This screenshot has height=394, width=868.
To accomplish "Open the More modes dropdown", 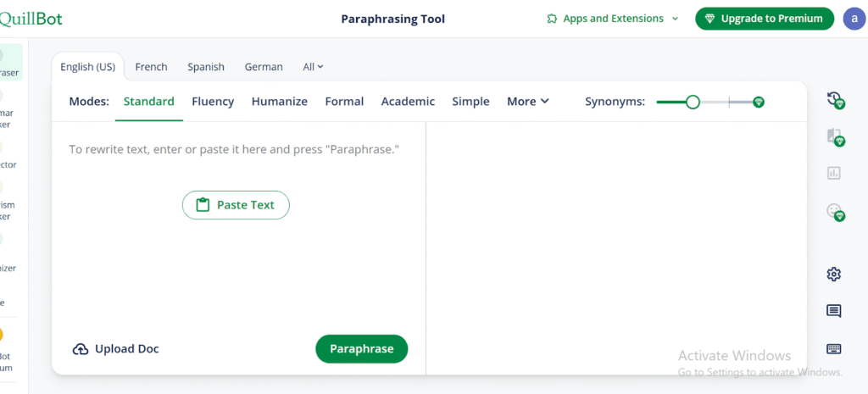I will tap(528, 102).
